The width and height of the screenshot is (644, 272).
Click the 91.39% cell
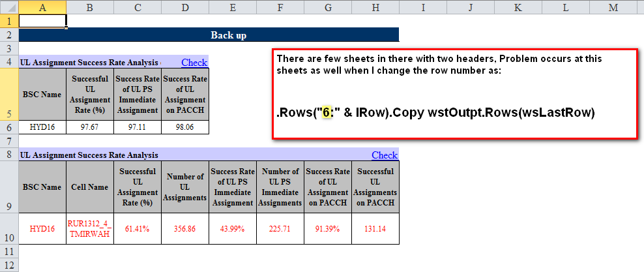click(x=328, y=229)
